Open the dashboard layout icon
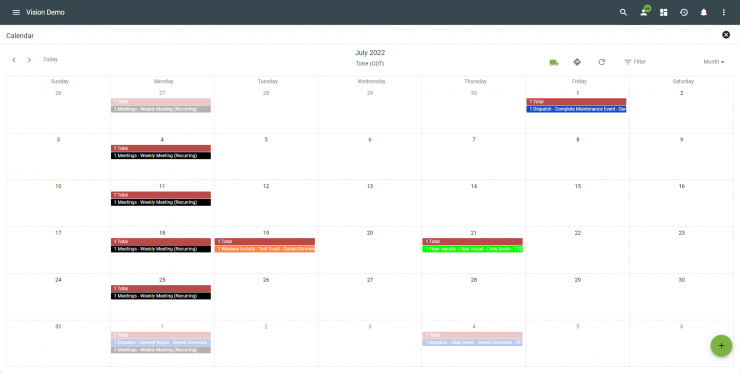740x373 pixels. (x=664, y=12)
